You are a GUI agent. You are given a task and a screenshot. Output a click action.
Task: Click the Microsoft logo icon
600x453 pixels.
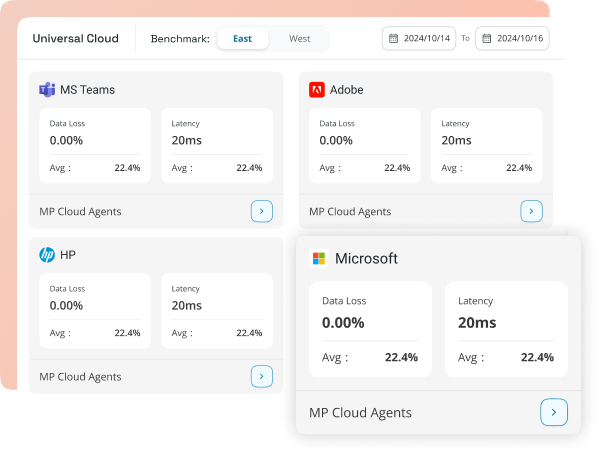point(319,259)
